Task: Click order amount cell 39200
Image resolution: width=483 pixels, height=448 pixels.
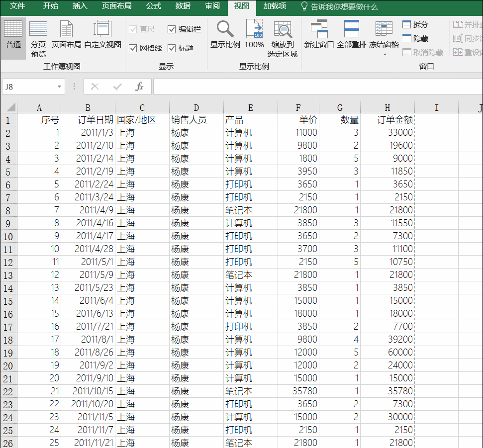Action: [x=387, y=340]
